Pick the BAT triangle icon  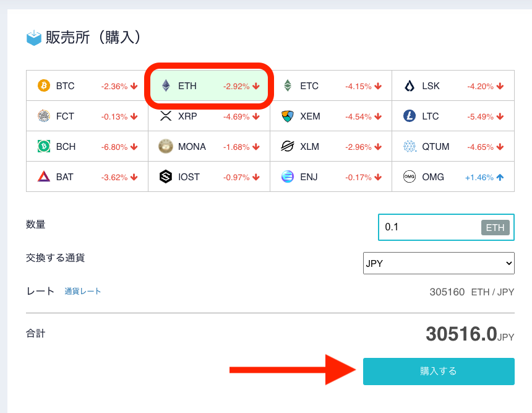pyautogui.click(x=44, y=176)
